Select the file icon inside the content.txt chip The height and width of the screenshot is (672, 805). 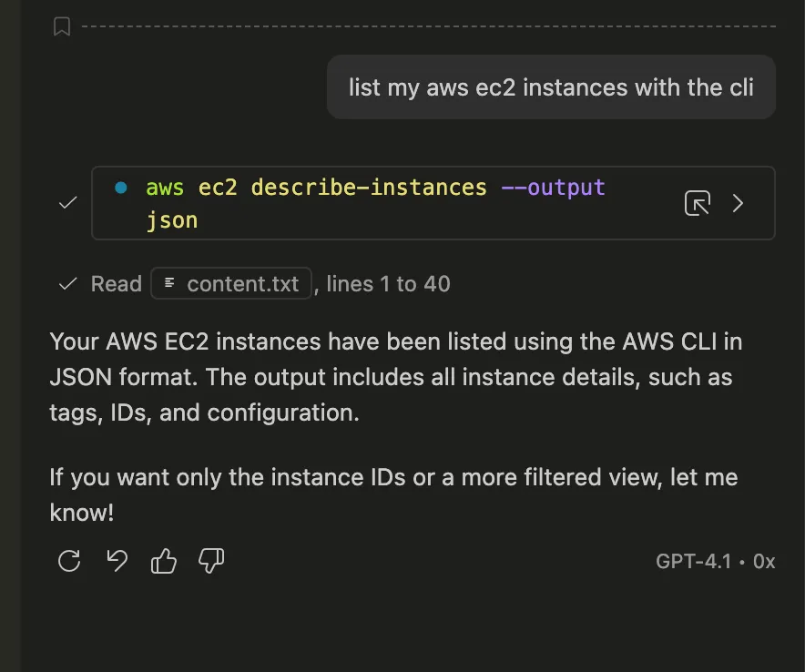[x=168, y=283]
